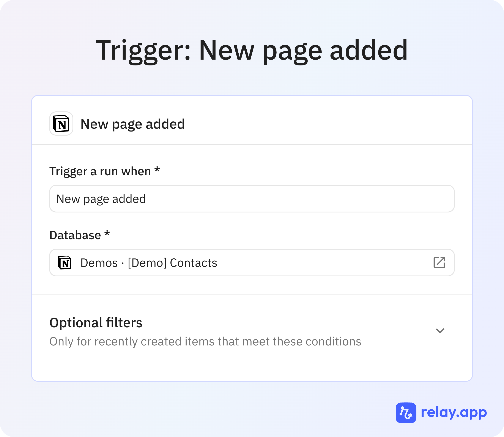The image size is (504, 437).
Task: Click the New page added card title
Action: 132,124
